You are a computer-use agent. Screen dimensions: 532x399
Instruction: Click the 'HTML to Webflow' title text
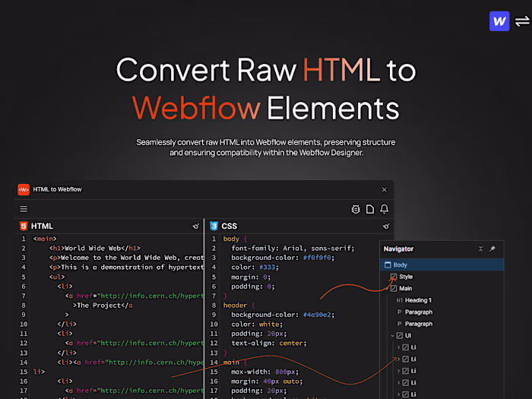click(x=57, y=189)
